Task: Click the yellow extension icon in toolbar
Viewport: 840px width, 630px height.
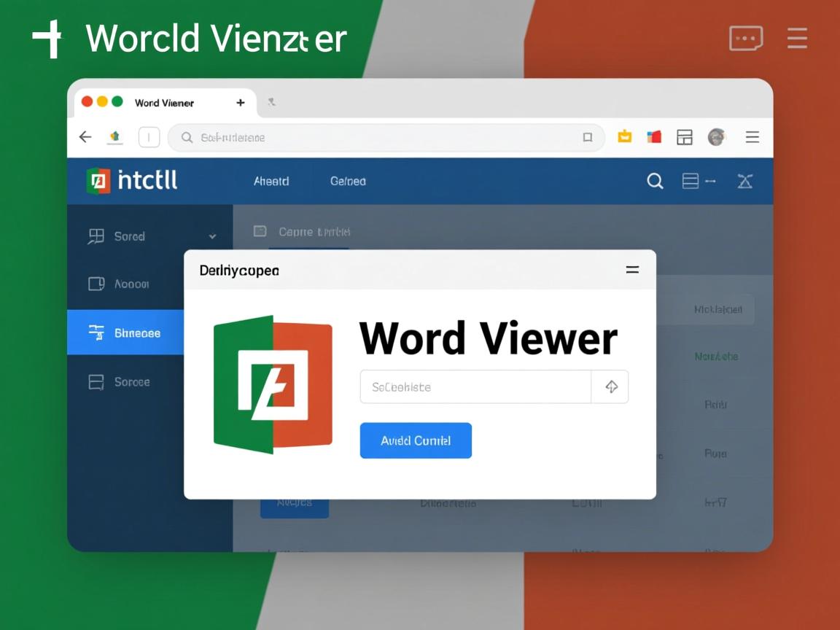Action: (625, 136)
